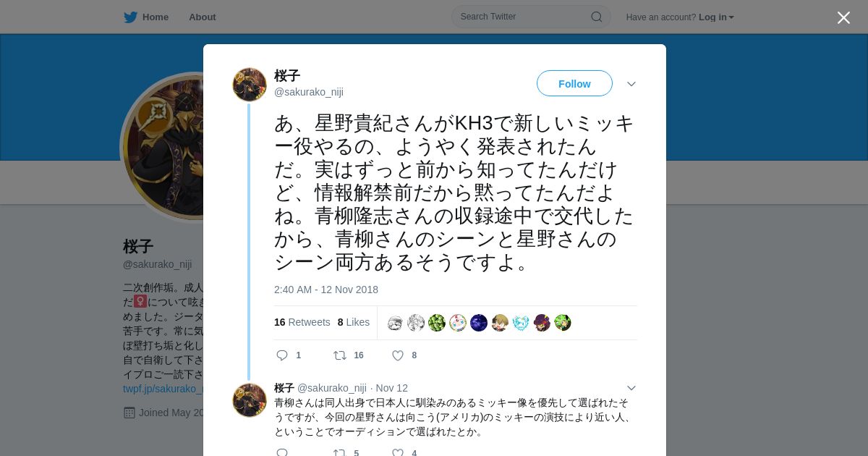Retweet the main tweet with 16 retweets
Image resolution: width=868 pixels, height=456 pixels.
[340, 355]
